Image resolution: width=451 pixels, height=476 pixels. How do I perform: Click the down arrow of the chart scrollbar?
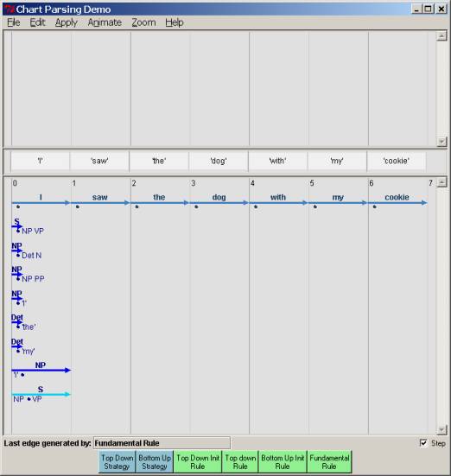pyautogui.click(x=441, y=429)
